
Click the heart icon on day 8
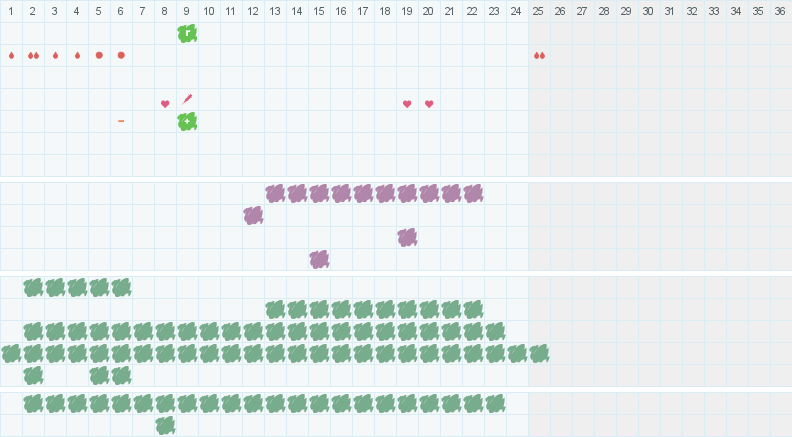pos(165,104)
